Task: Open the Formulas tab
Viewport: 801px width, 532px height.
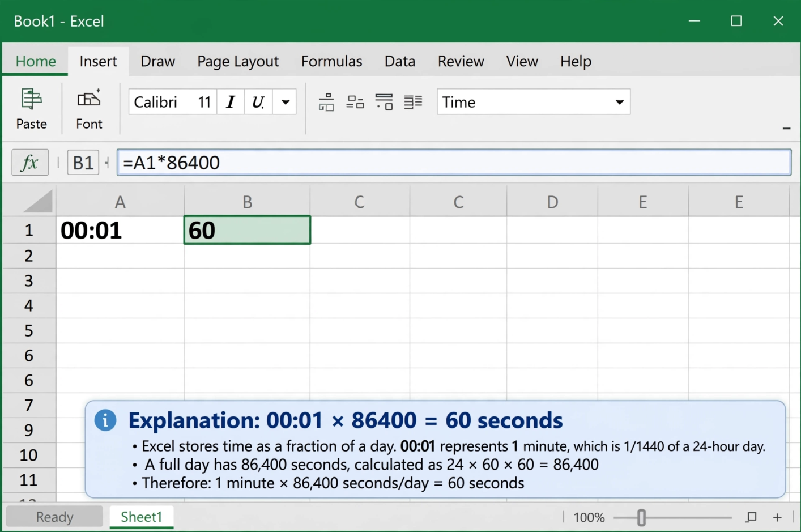Action: (x=331, y=61)
